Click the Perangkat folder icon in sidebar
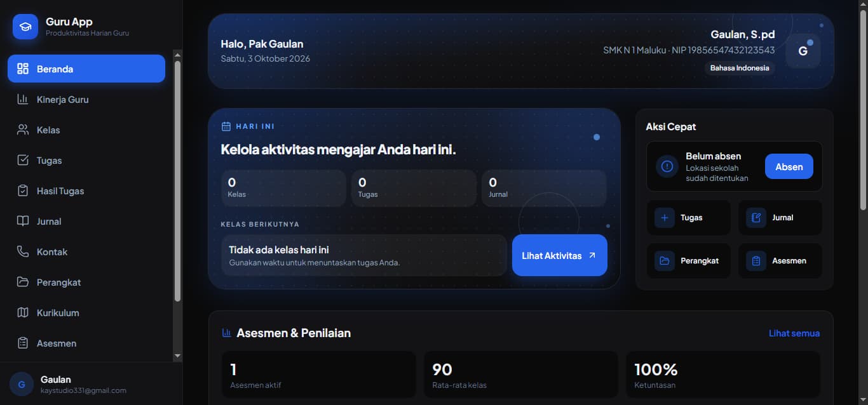Image resolution: width=868 pixels, height=405 pixels. point(23,282)
